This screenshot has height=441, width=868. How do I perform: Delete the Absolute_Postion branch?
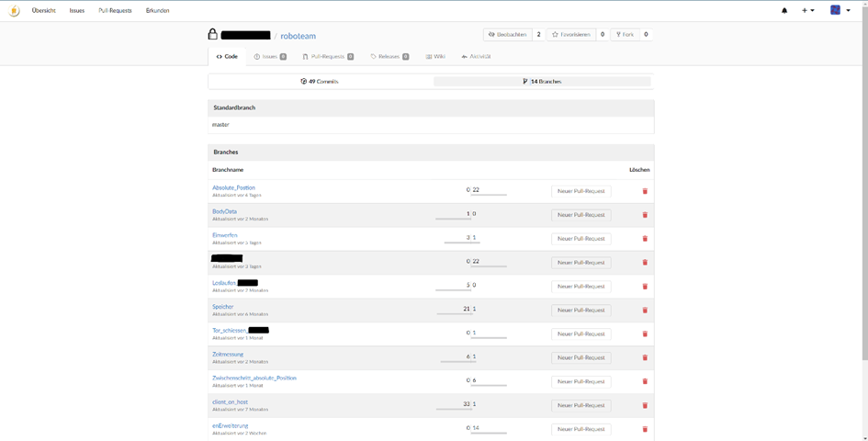pos(645,191)
